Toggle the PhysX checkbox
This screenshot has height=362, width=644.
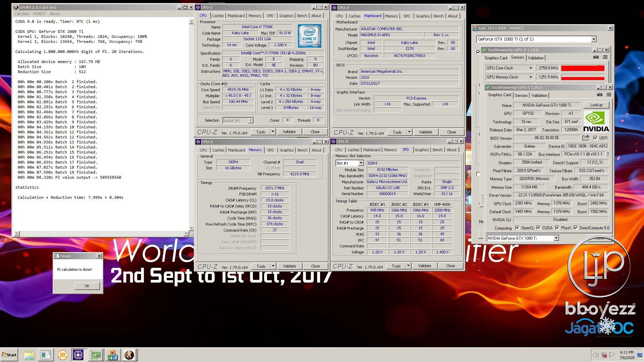click(x=557, y=228)
